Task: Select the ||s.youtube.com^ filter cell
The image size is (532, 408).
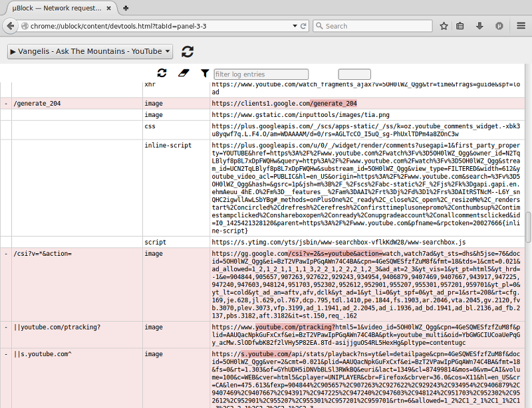Action: coord(77,378)
